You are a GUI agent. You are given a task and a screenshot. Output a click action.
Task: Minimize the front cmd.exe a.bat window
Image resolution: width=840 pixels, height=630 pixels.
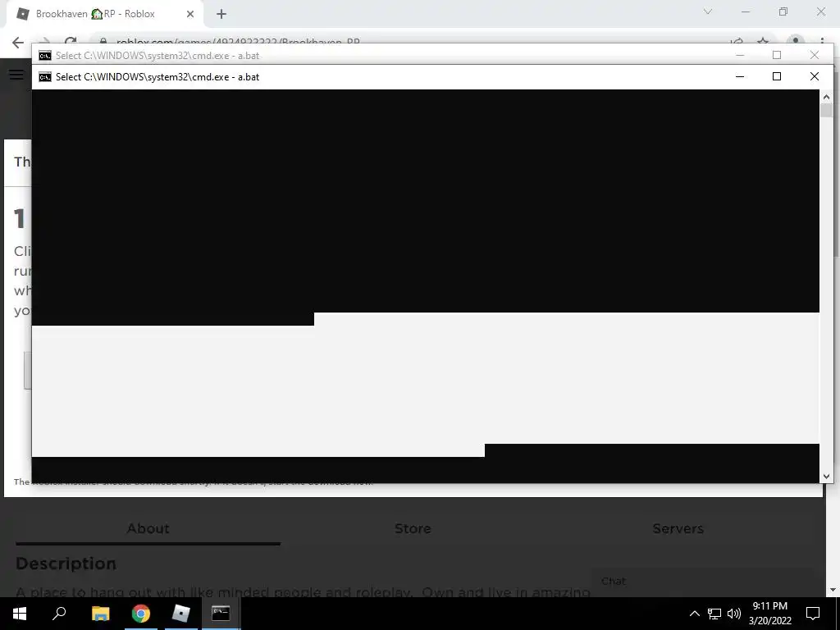pos(740,76)
